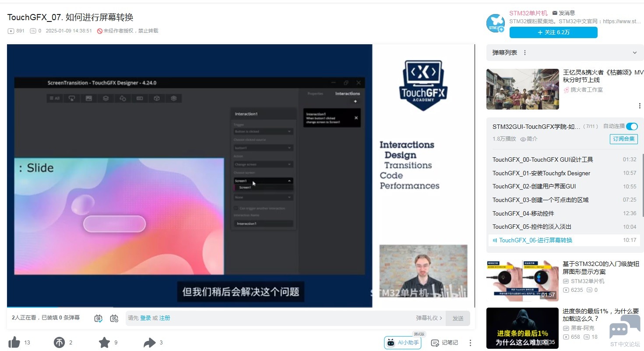Open the AI小助手 assistant

[403, 343]
